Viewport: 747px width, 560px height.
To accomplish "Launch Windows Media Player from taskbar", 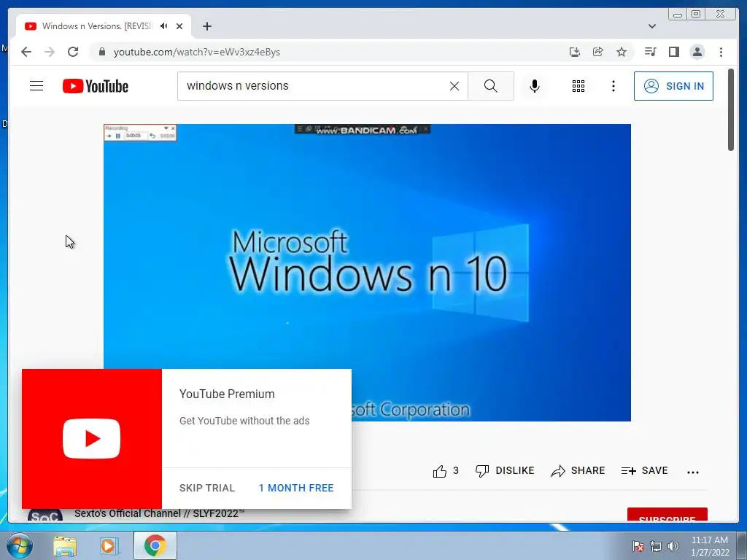I will tap(109, 546).
